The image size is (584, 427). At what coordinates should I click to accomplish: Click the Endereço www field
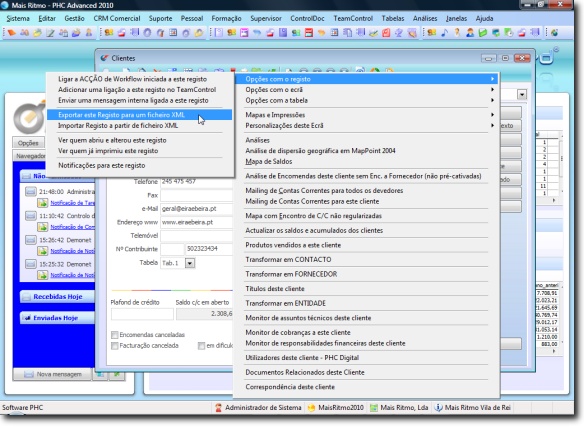(196, 222)
